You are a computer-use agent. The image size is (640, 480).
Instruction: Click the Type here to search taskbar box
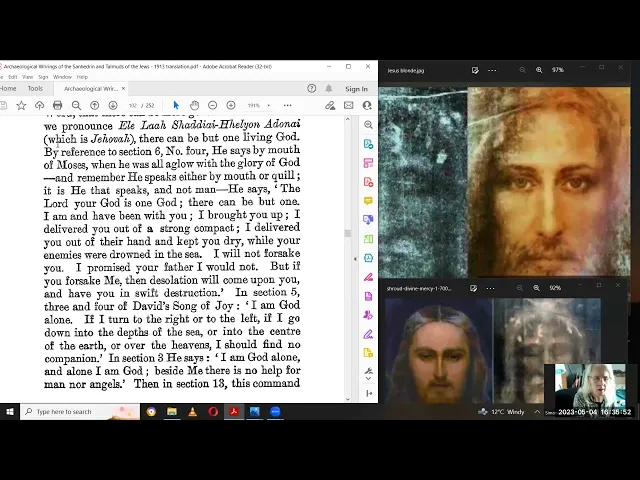click(80, 412)
